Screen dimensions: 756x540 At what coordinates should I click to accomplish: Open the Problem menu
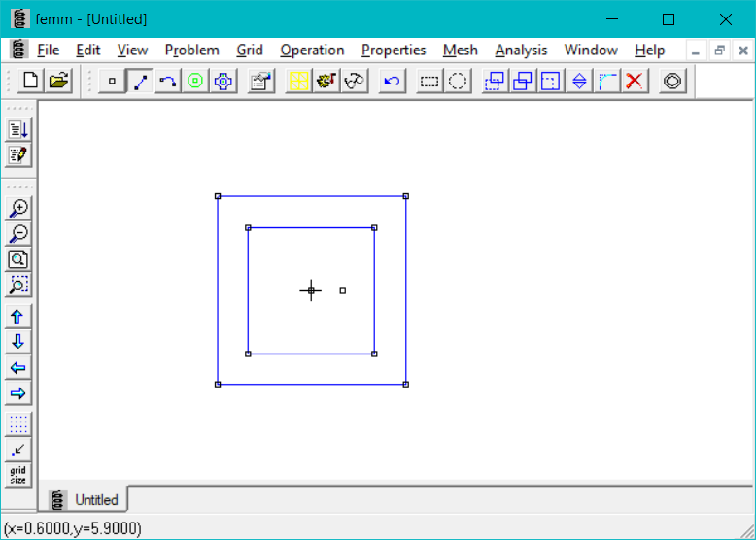191,50
